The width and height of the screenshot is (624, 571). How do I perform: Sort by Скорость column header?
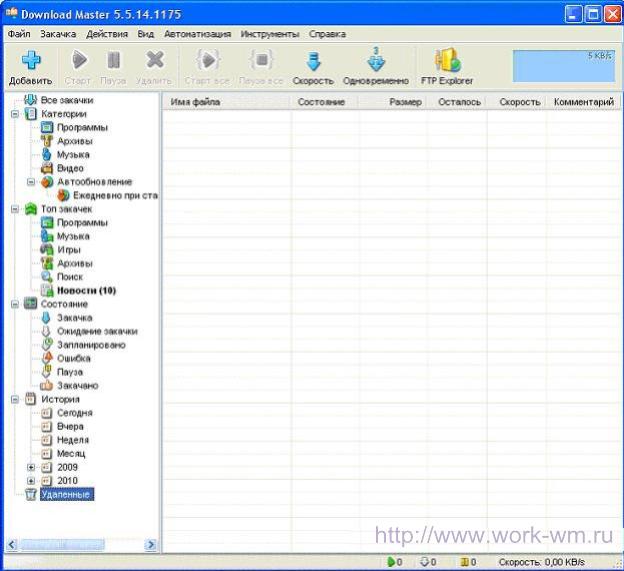pos(517,102)
